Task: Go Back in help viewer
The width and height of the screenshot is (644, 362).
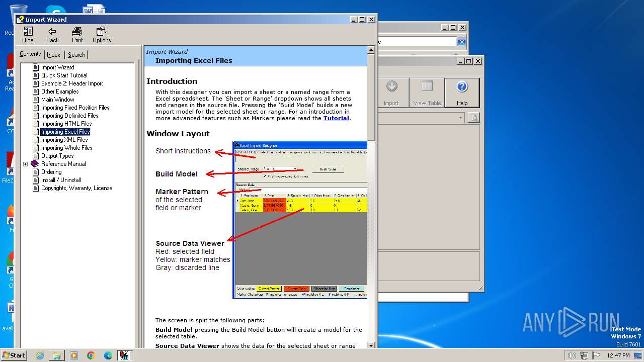Action: (52, 35)
